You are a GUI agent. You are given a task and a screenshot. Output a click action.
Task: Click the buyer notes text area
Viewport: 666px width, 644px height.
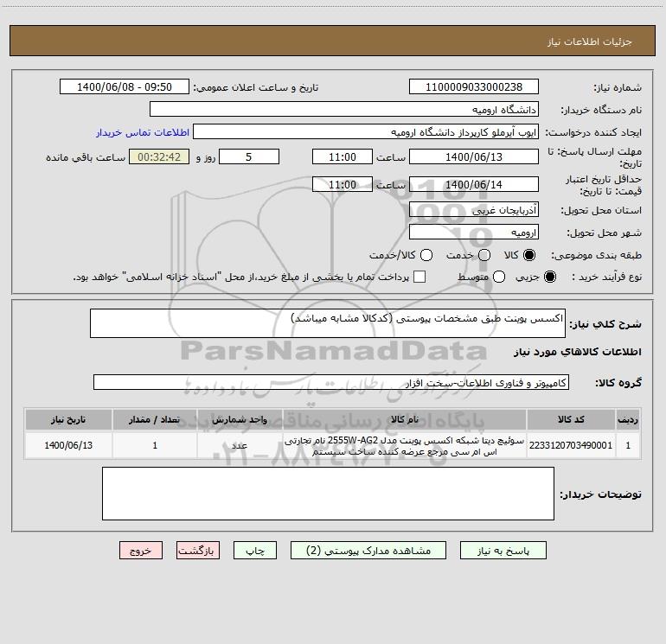pos(328,494)
